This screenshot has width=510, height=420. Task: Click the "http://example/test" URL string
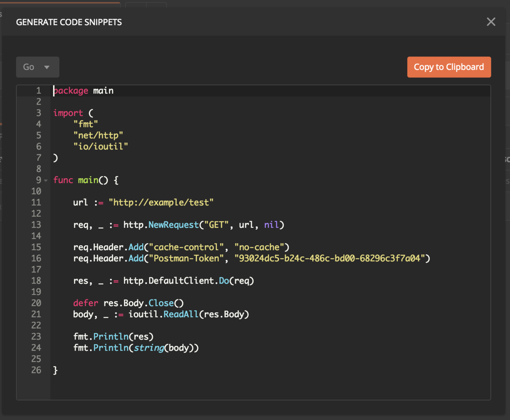[x=161, y=203]
